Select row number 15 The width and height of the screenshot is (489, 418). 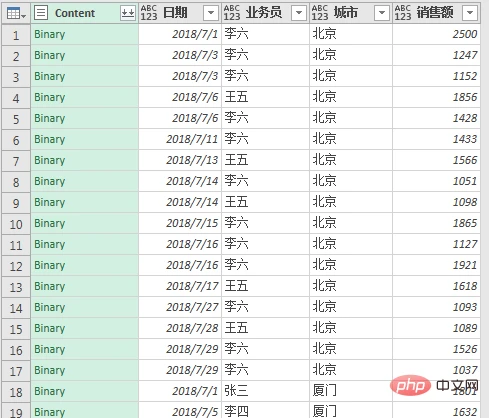16,329
